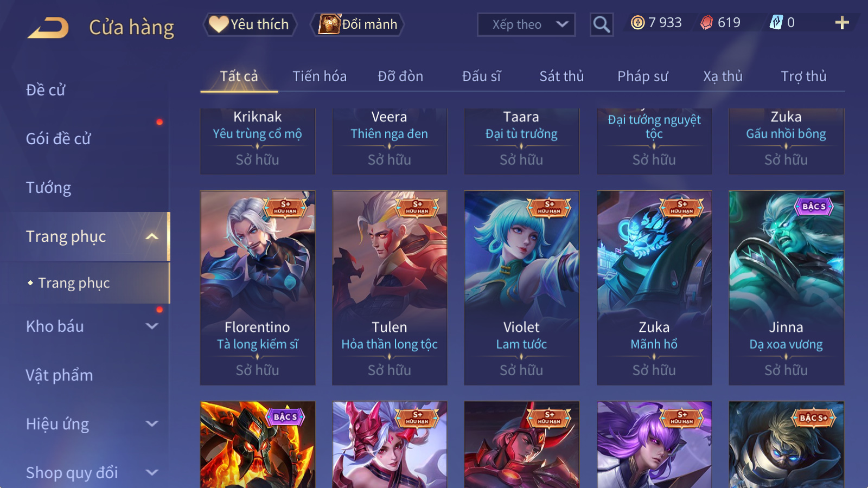Image resolution: width=868 pixels, height=488 pixels.
Task: Switch to the Pháp sư tab
Action: click(x=642, y=76)
